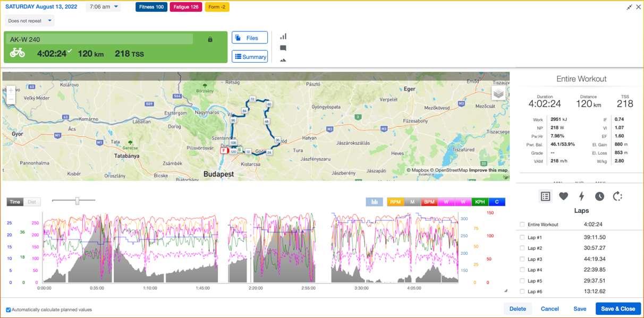Open the 7:06 am time dropdown
Viewport: 644px width, 318px height.
(103, 7)
